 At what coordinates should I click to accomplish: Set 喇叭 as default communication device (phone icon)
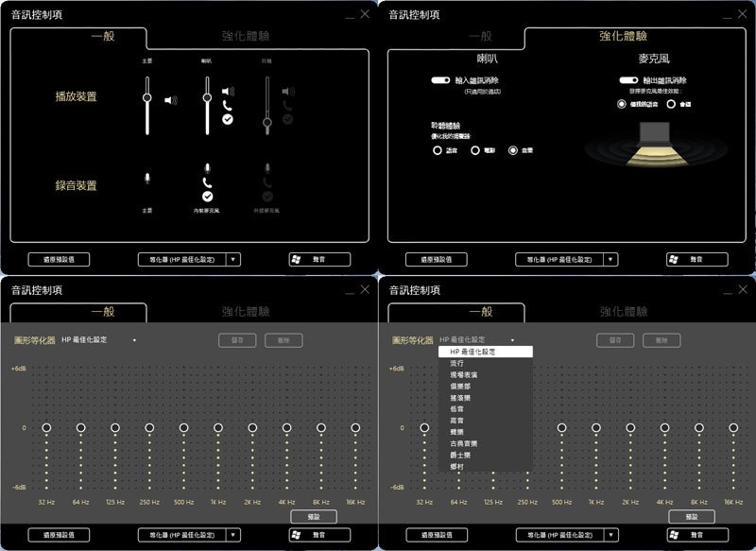[228, 106]
